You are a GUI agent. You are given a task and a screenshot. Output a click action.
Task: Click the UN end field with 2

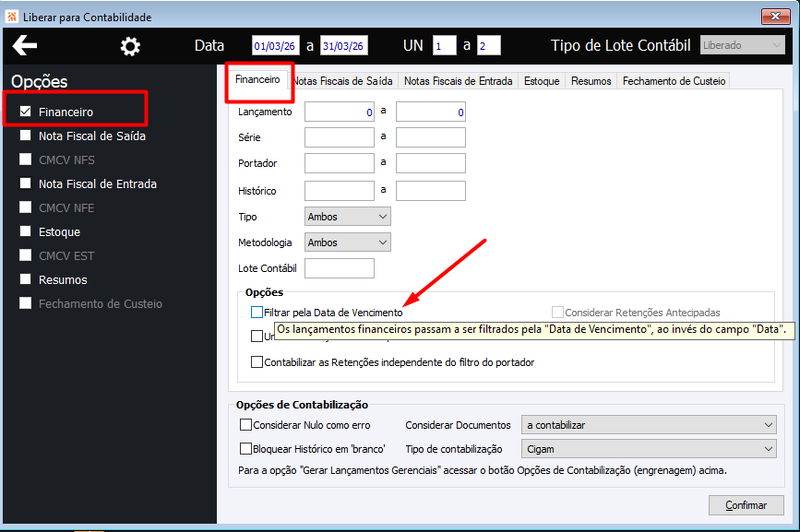[x=489, y=46]
